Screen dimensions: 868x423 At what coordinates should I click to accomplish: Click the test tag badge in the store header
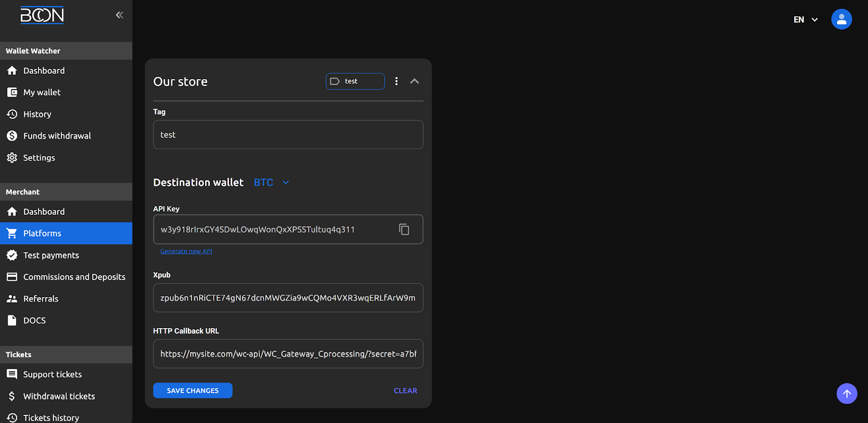pos(355,81)
